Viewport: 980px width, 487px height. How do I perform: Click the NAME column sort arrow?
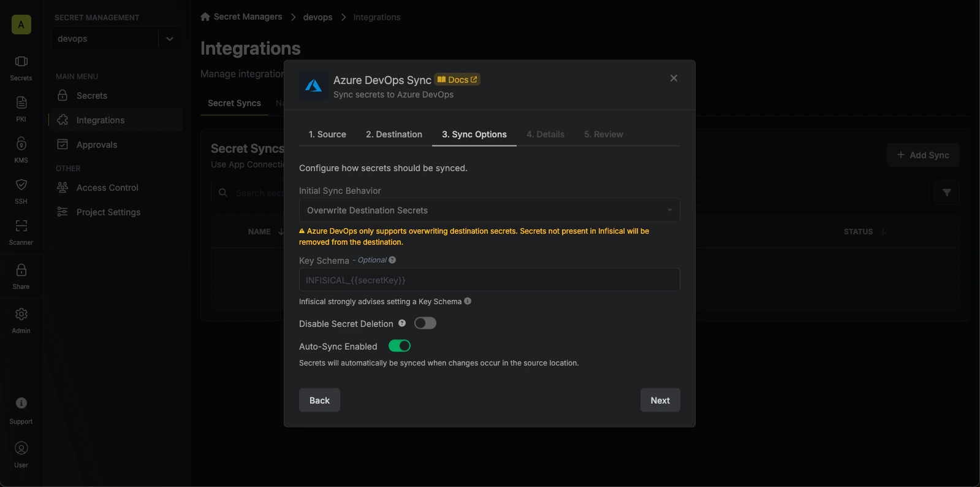click(281, 232)
